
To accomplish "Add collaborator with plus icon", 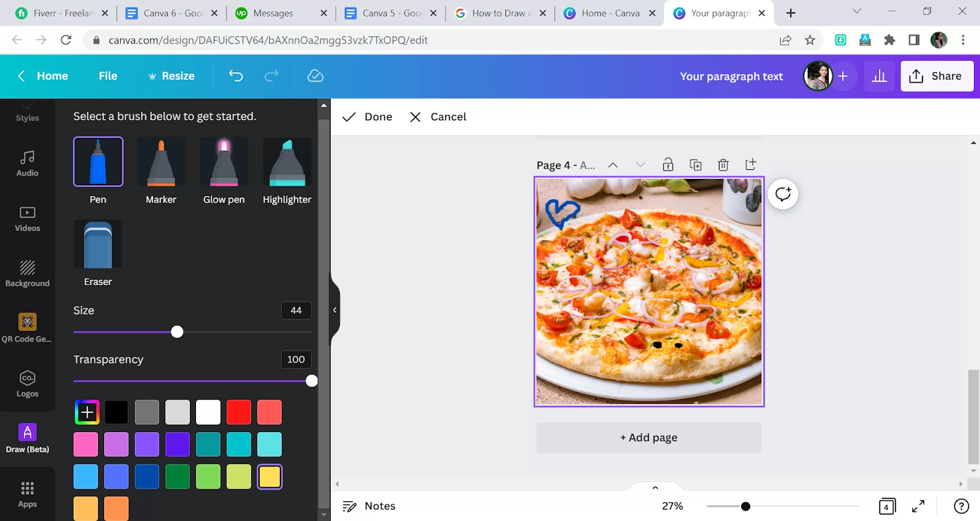I will click(x=843, y=76).
